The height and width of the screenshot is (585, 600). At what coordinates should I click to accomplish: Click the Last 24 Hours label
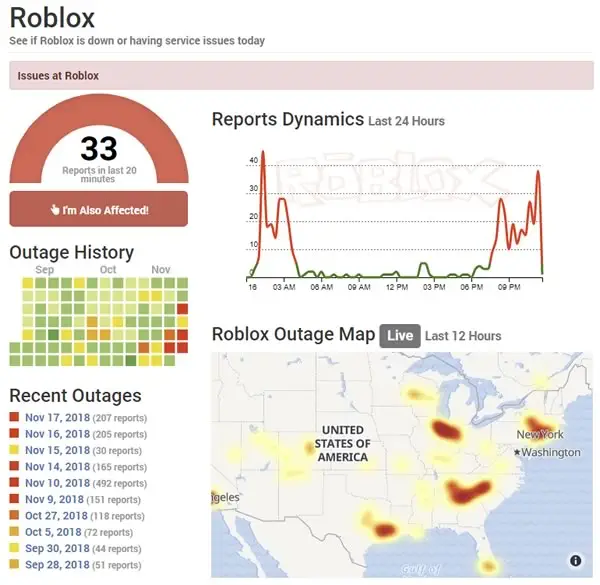406,121
